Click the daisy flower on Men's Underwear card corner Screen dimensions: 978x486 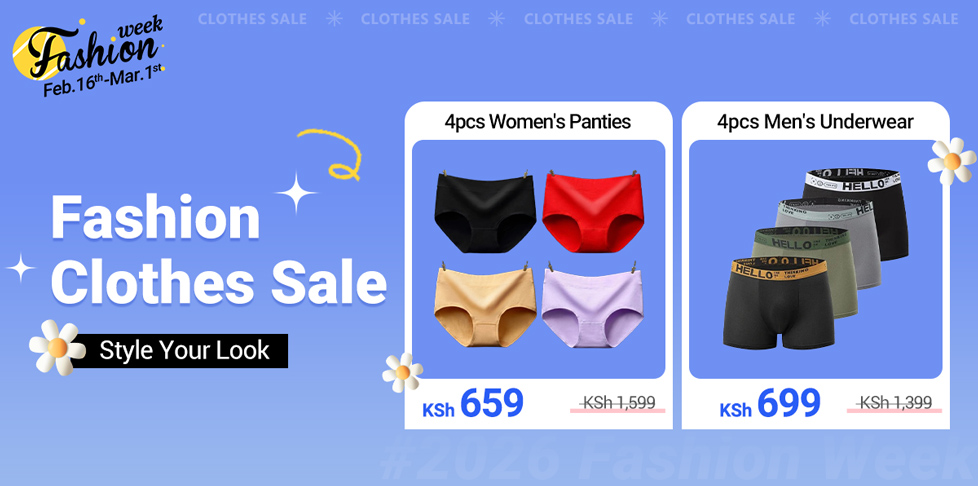(951, 162)
